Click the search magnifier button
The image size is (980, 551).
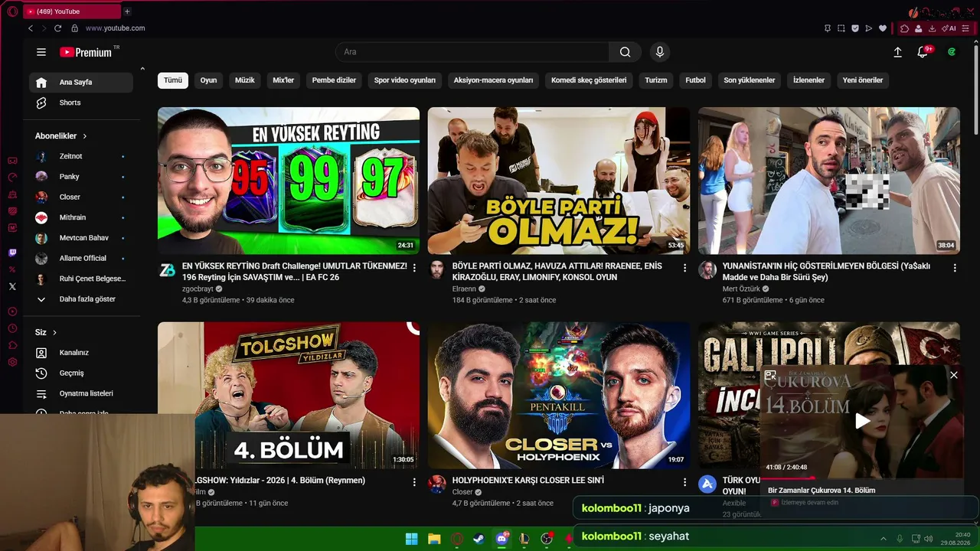point(626,52)
